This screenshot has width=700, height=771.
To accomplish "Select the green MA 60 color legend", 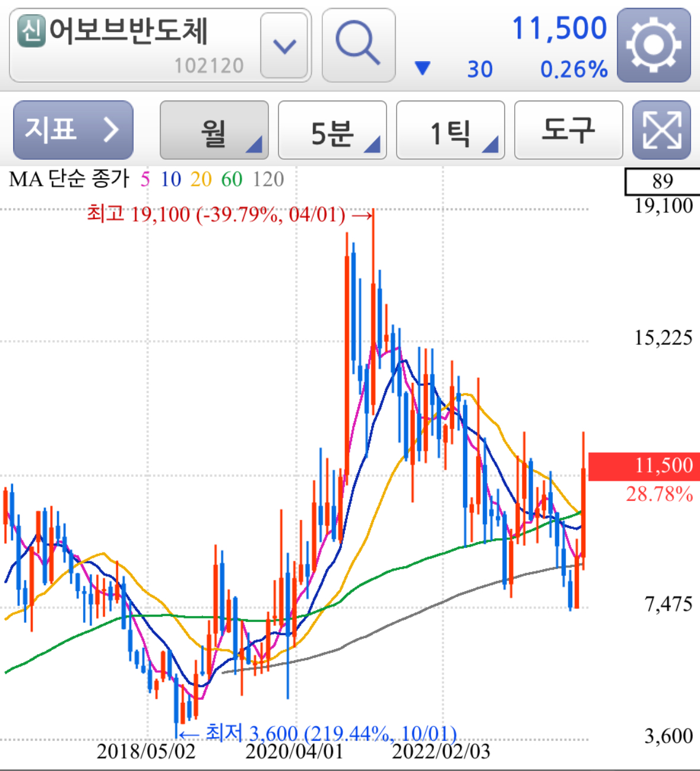I will click(x=233, y=177).
